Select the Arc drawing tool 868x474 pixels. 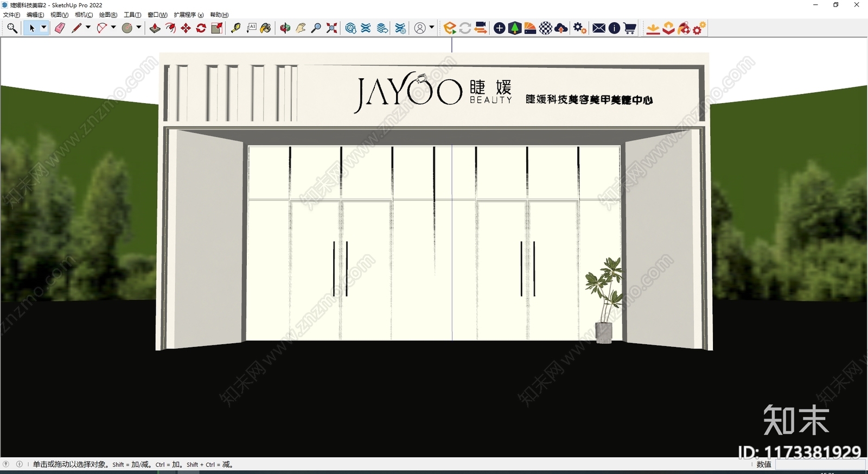coord(101,28)
